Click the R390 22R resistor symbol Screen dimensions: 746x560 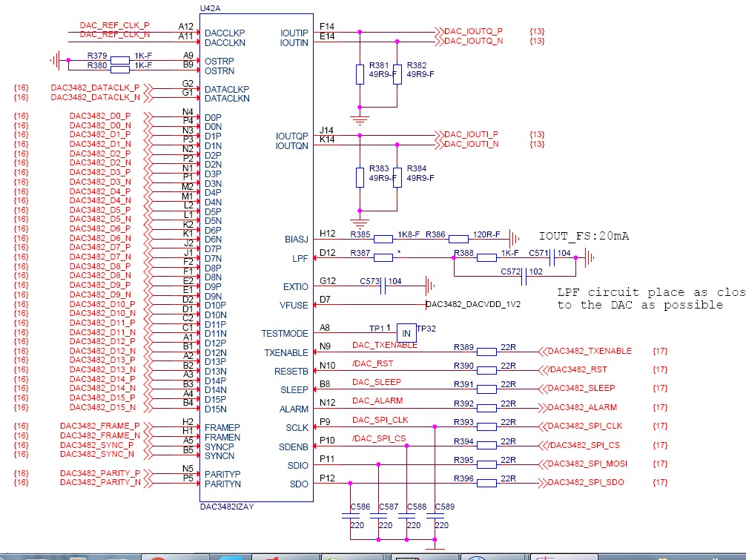(x=486, y=370)
